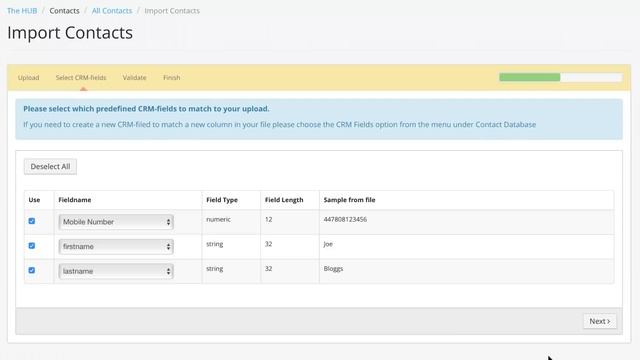Click the green import progress bar
The height and width of the screenshot is (360, 640).
point(529,77)
